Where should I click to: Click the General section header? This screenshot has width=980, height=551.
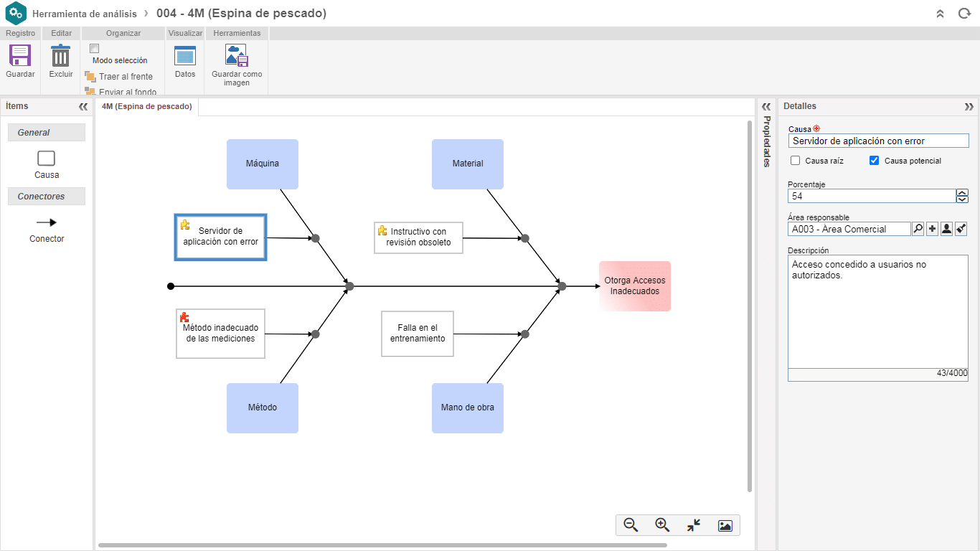pos(47,133)
